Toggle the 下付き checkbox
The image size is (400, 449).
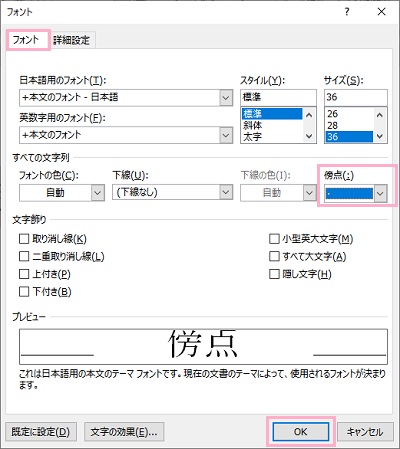(x=24, y=292)
